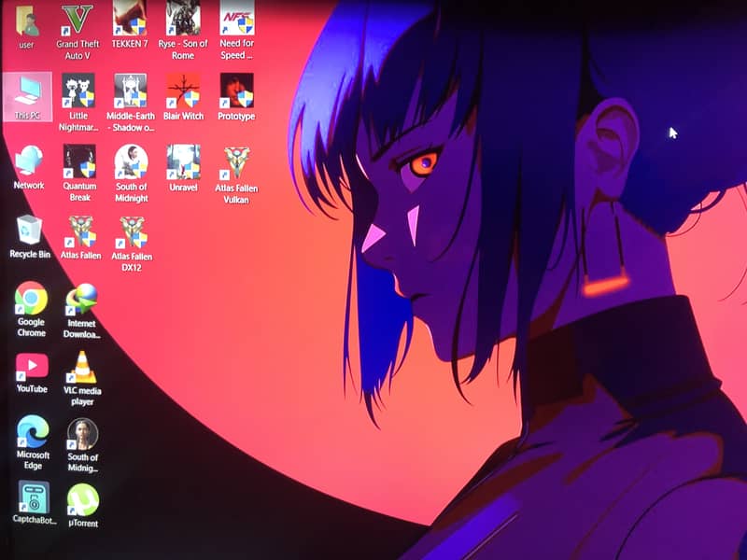
Task: Click the Unravel game icon
Action: [183, 161]
